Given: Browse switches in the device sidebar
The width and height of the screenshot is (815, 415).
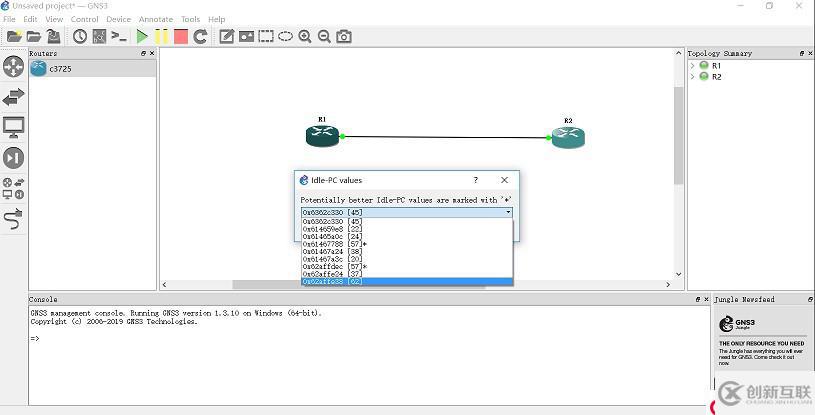Looking at the screenshot, I should coord(14,97).
